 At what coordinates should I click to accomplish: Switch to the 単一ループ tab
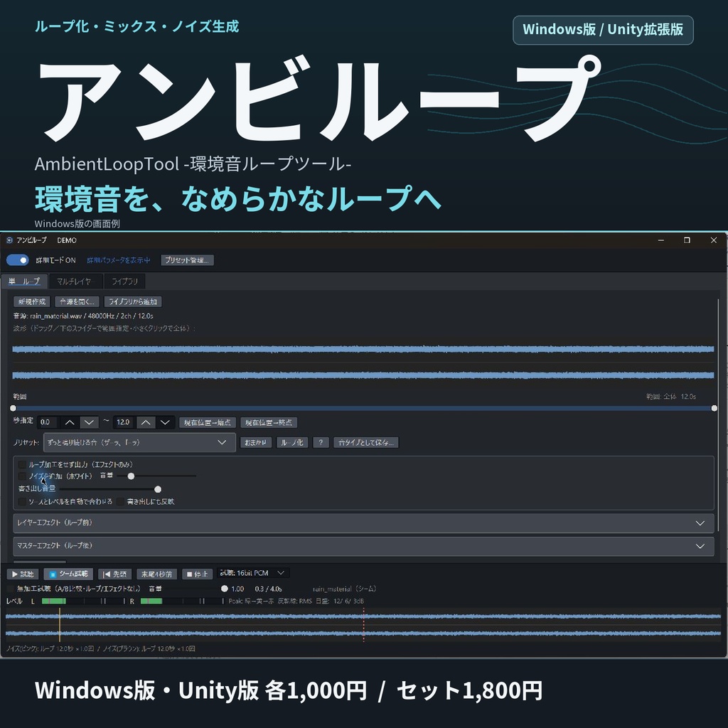tap(25, 282)
